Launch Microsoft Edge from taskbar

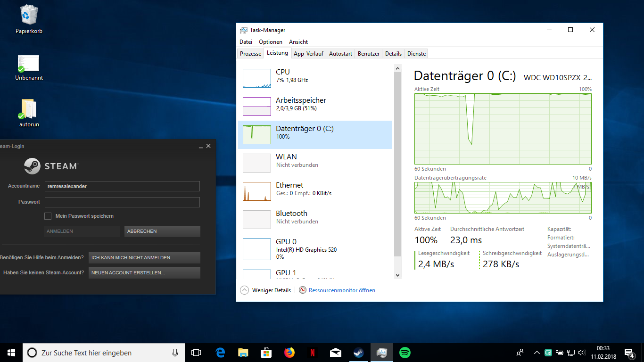(x=220, y=353)
